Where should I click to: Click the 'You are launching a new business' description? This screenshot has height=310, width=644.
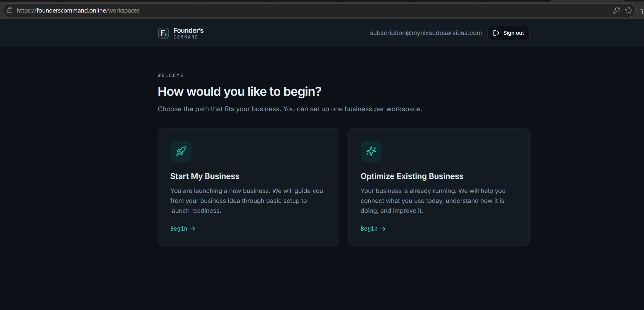click(247, 201)
